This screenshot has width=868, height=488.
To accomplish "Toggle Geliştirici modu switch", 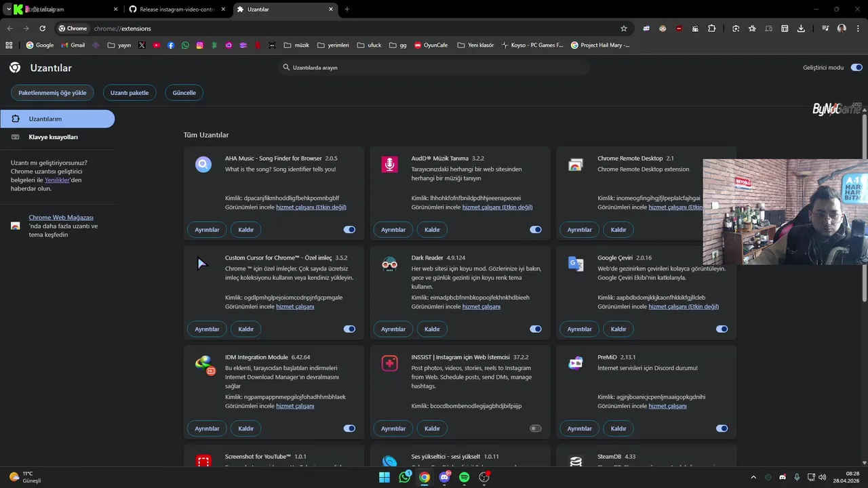I will coord(856,68).
